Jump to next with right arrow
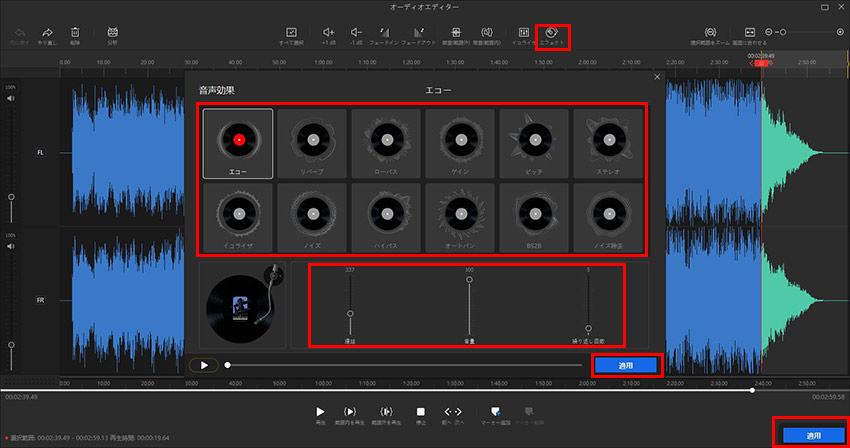 pyautogui.click(x=458, y=412)
